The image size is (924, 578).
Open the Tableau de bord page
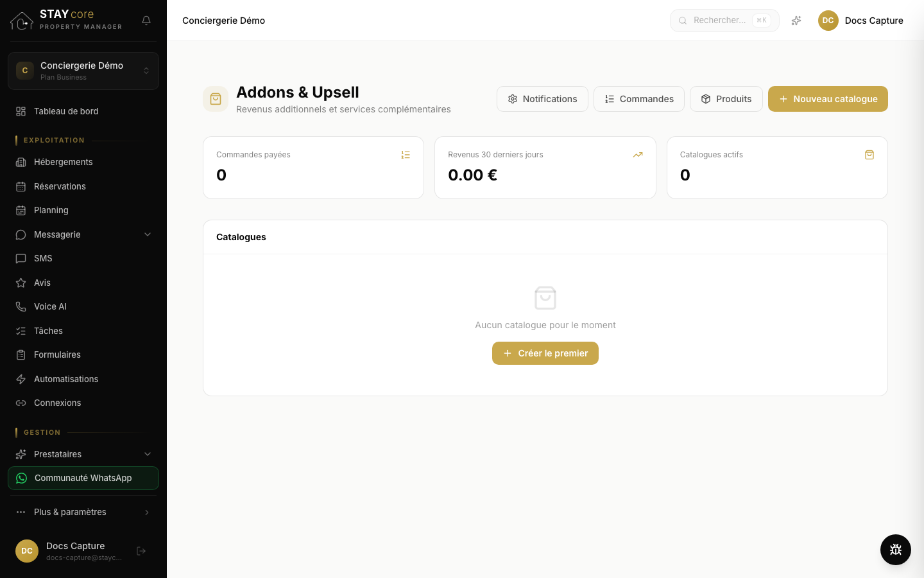click(83, 111)
